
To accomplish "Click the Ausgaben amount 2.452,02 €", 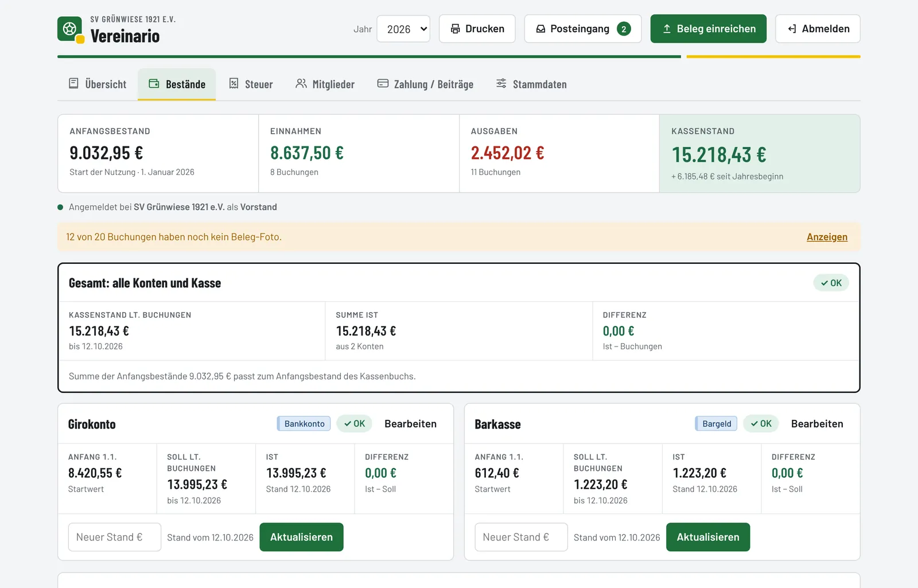I will [x=508, y=153].
